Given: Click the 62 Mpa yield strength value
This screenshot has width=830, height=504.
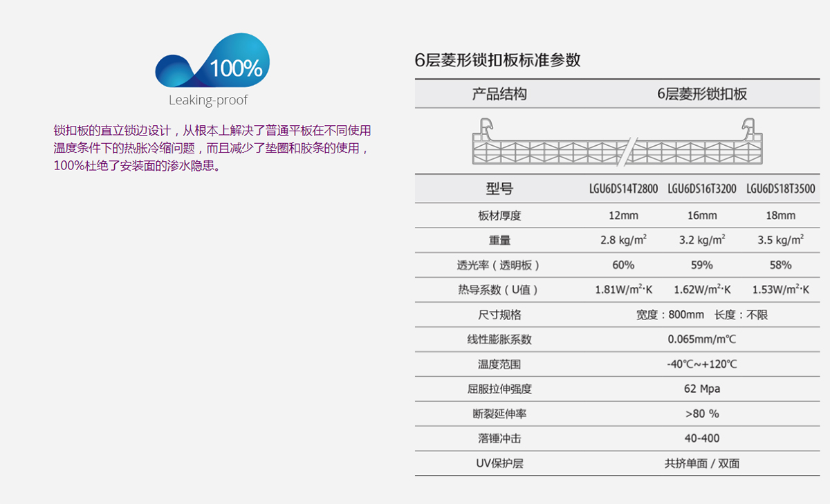Looking at the screenshot, I should (x=701, y=389).
